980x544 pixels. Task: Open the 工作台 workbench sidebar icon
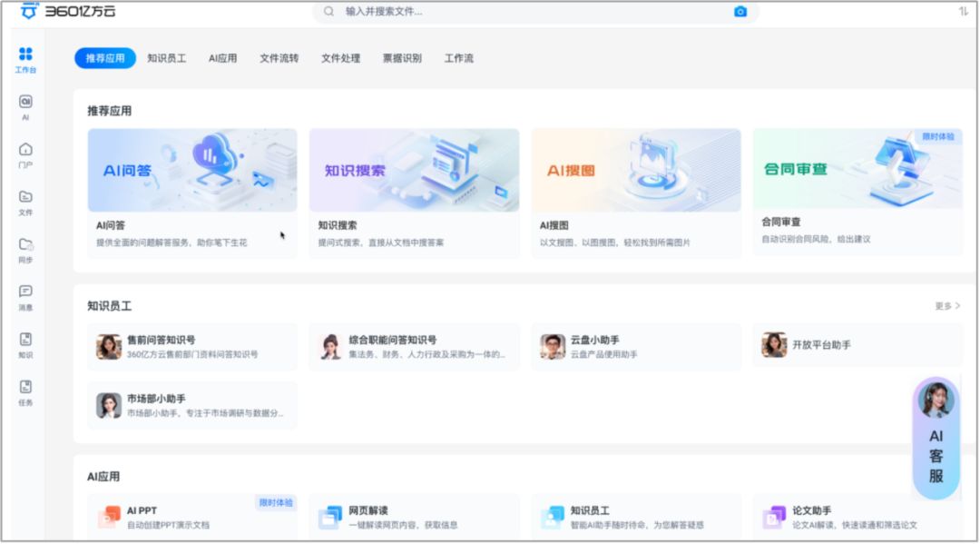pyautogui.click(x=25, y=60)
